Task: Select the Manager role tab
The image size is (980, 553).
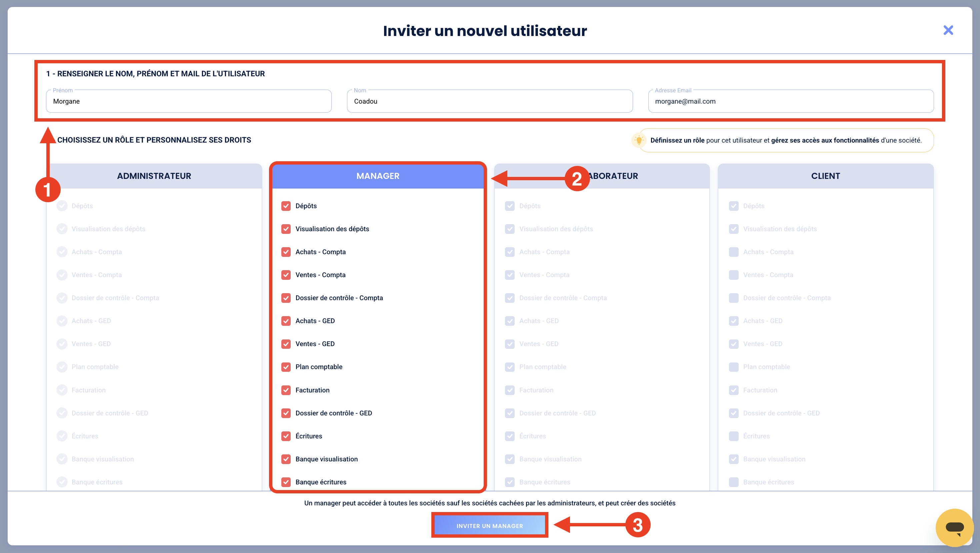Action: pyautogui.click(x=378, y=176)
